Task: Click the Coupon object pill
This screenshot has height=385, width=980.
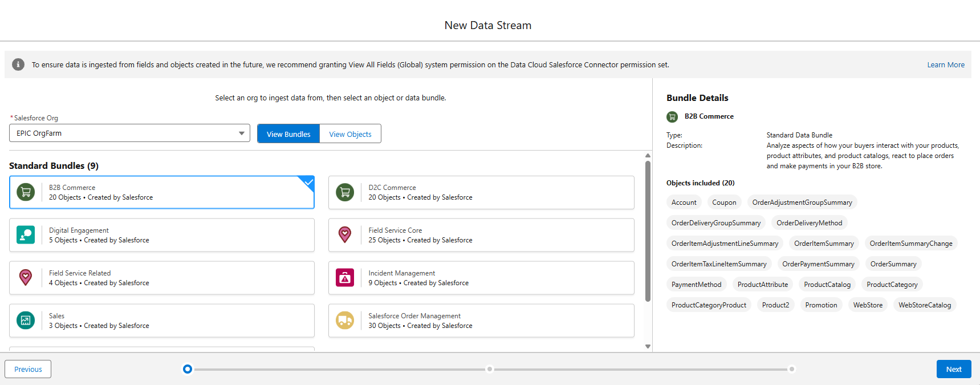Action: pos(724,202)
